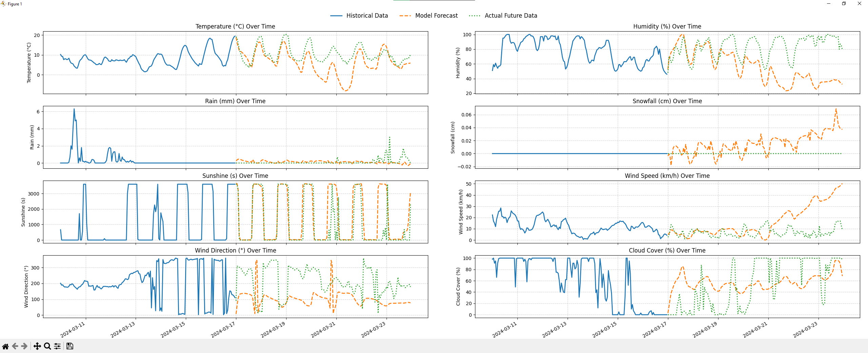The image size is (868, 353).
Task: Minimize the Figure 1 window
Action: pos(828,3)
